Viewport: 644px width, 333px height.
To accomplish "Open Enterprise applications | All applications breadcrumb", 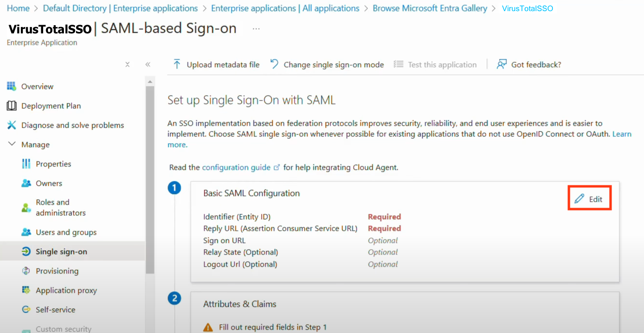I will 285,8.
